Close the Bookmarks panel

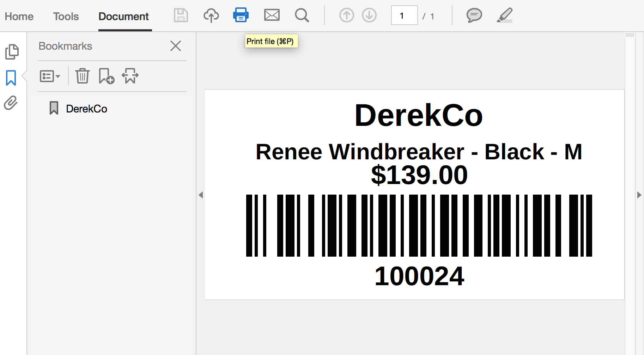pos(176,46)
